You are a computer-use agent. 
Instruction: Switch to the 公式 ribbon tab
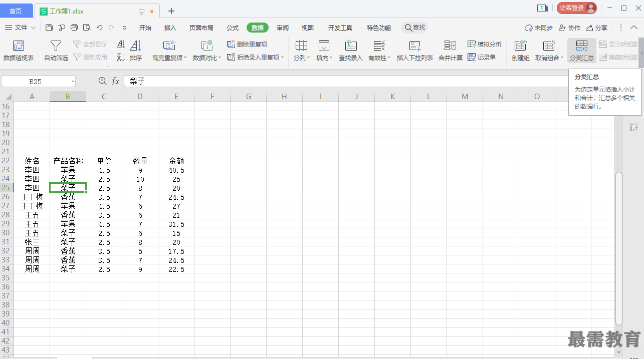pos(233,28)
